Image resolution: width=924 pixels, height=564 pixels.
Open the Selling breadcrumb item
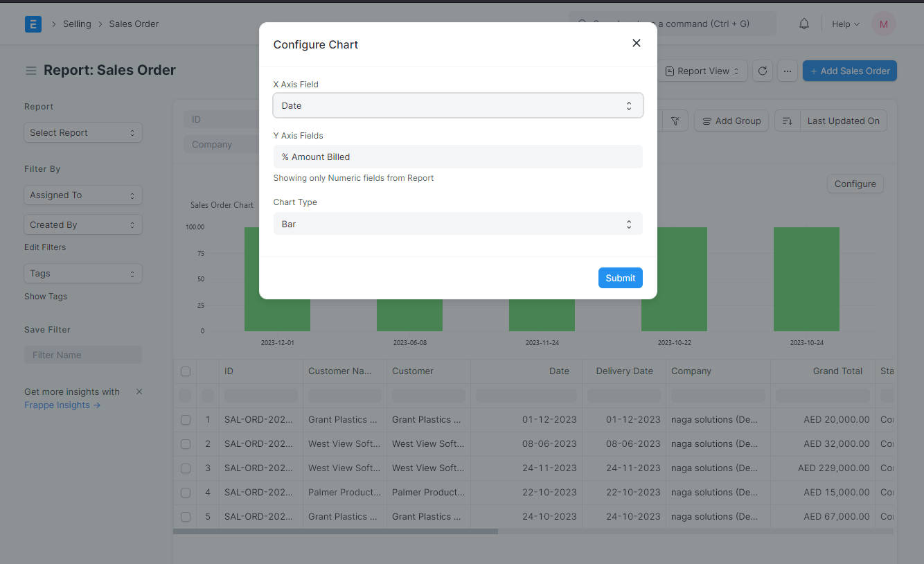77,23
